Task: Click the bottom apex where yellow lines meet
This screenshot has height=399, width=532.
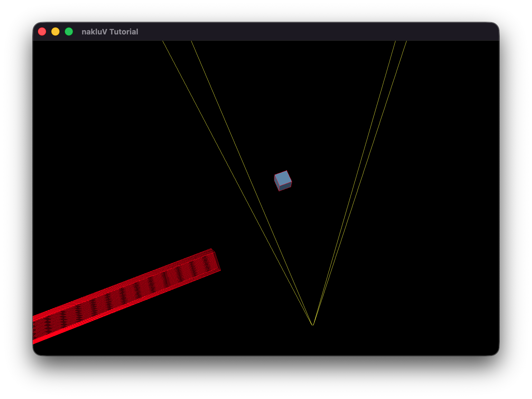Action: tap(313, 325)
